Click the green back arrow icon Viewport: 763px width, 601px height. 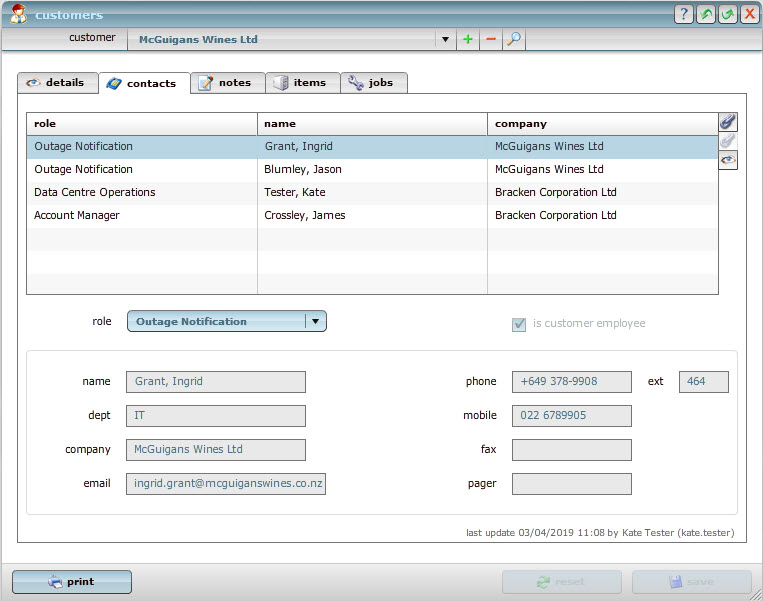(706, 14)
